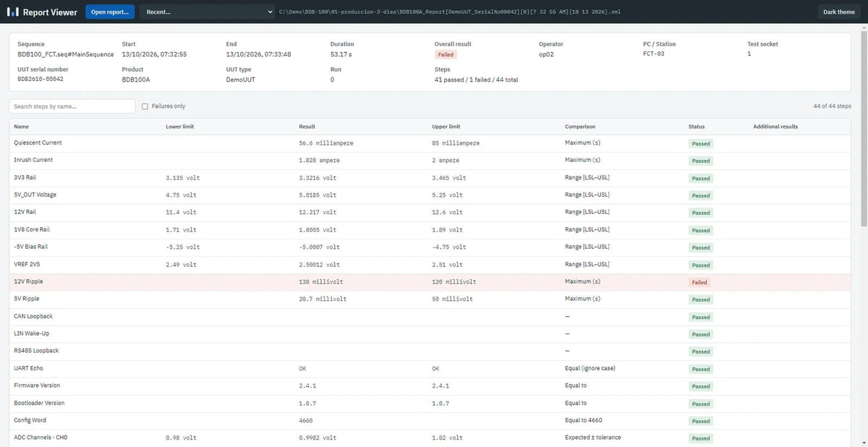
Task: Click the UUT serial number BDB2610-00042
Action: (41, 79)
